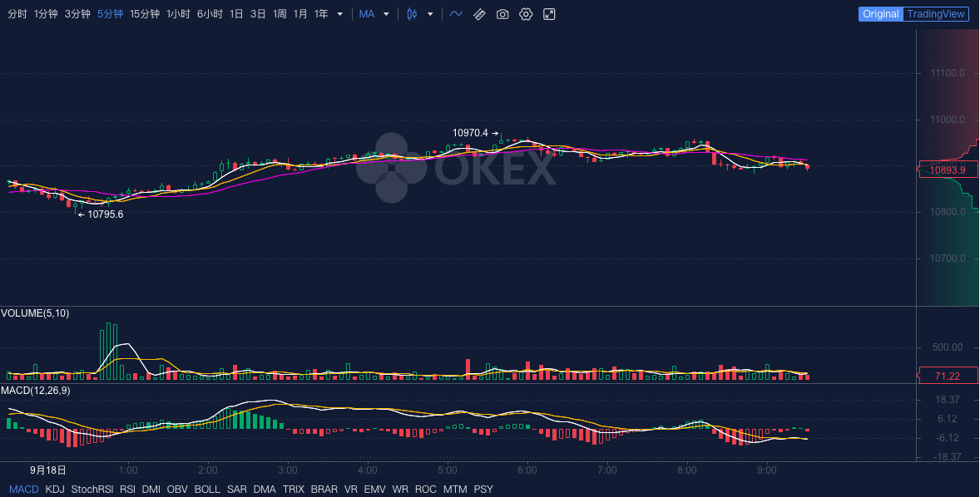
Task: Select the DMI indicator
Action: [x=151, y=490]
